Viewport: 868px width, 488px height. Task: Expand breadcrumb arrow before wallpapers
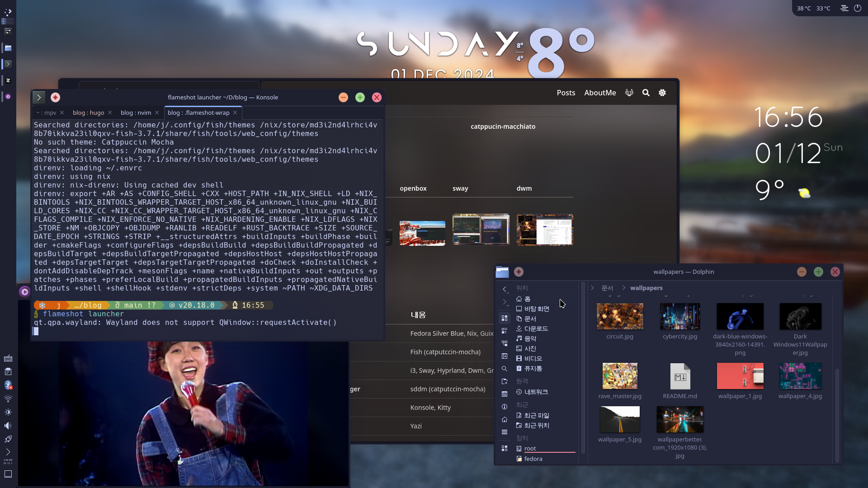[624, 288]
